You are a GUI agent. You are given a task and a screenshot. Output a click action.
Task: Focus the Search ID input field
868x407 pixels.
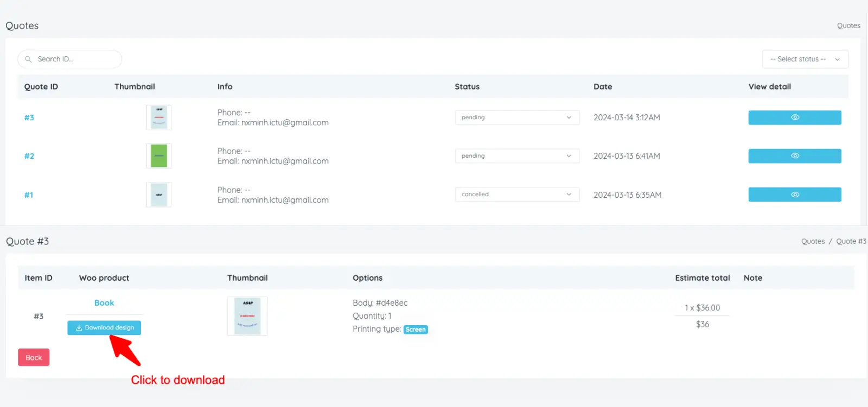pos(69,59)
